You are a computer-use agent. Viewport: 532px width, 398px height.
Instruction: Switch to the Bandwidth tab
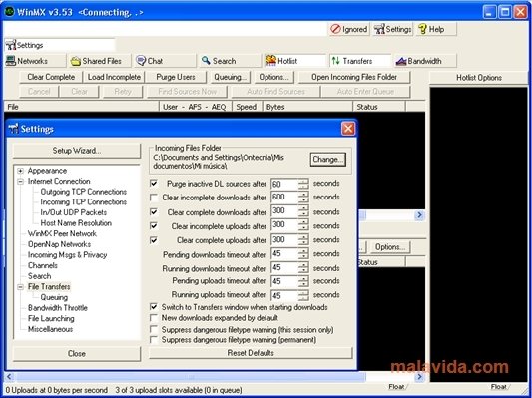point(425,61)
